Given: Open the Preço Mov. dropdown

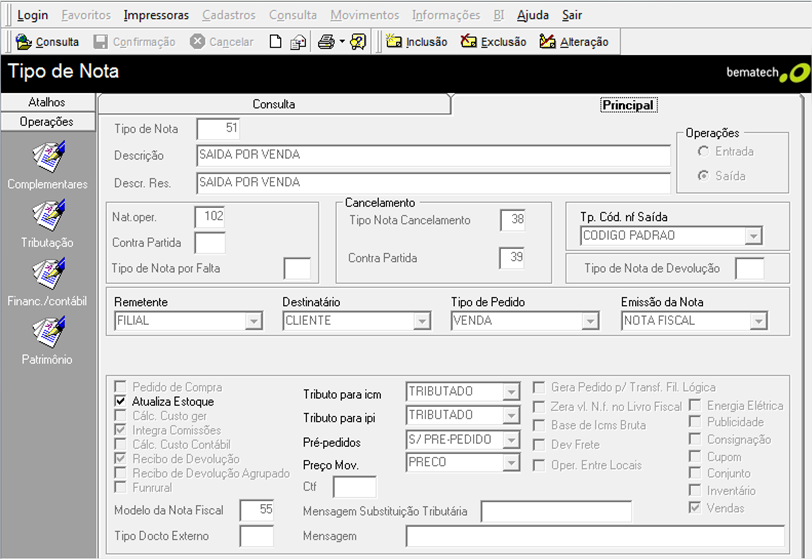Looking at the screenshot, I should point(511,462).
